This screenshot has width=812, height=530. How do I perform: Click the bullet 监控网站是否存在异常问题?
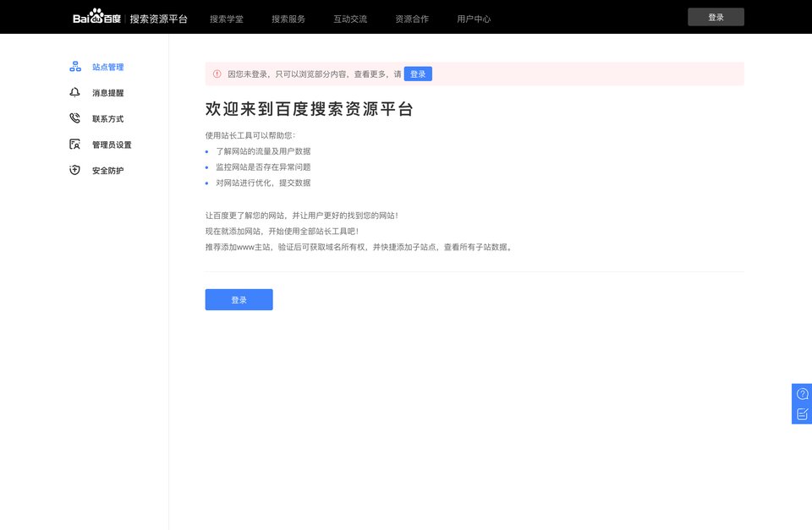tap(263, 167)
